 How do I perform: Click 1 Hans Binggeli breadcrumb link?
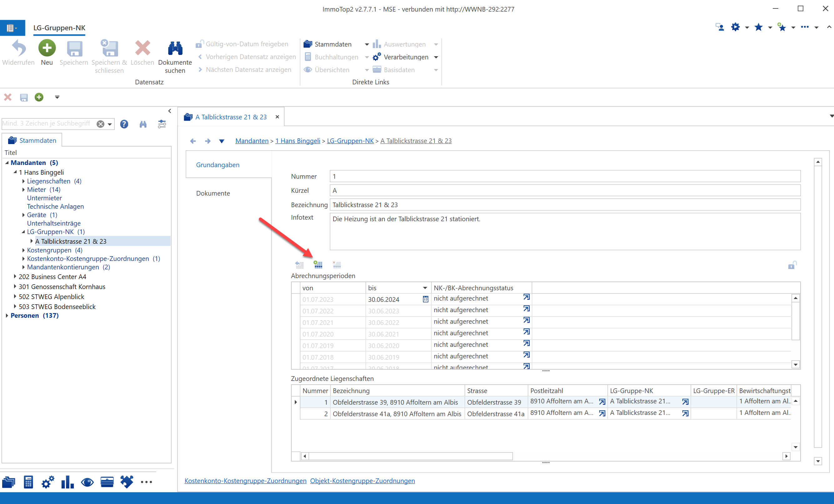point(298,141)
